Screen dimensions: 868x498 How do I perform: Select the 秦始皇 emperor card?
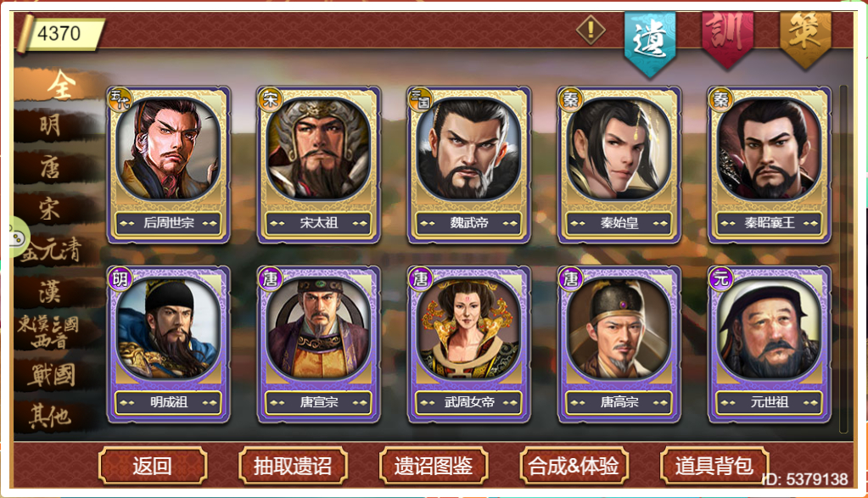pyautogui.click(x=619, y=165)
